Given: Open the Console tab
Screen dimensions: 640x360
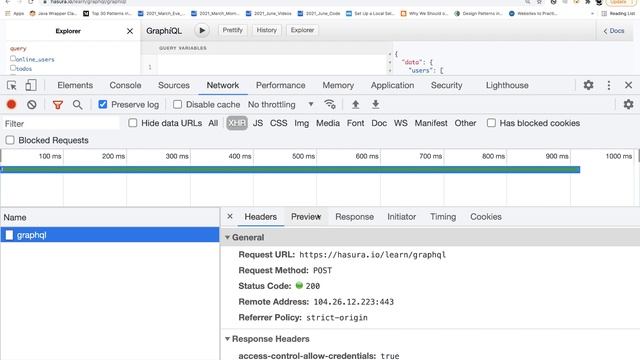Looking at the screenshot, I should pyautogui.click(x=125, y=85).
